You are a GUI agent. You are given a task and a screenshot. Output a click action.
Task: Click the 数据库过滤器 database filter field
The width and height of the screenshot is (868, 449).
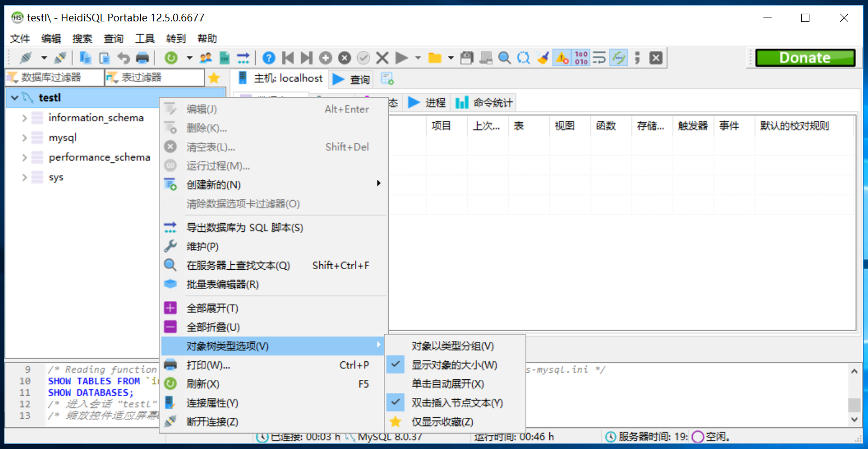pyautogui.click(x=55, y=78)
